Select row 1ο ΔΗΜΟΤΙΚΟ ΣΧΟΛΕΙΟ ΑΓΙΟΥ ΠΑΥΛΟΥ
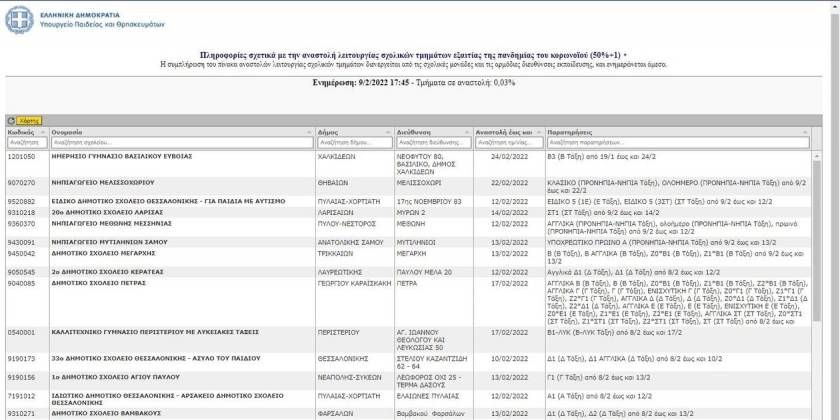This screenshot has width=840, height=420. [408, 381]
